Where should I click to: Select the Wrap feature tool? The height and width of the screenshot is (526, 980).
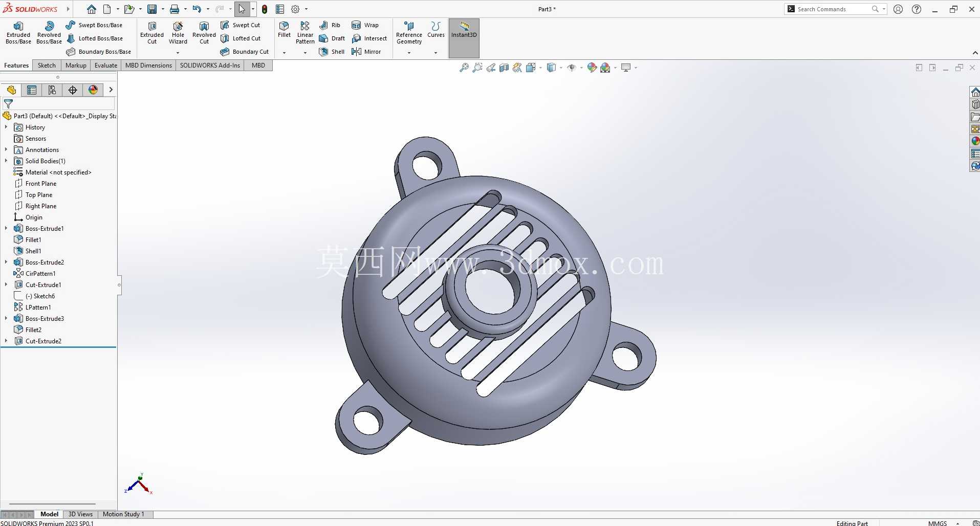365,25
